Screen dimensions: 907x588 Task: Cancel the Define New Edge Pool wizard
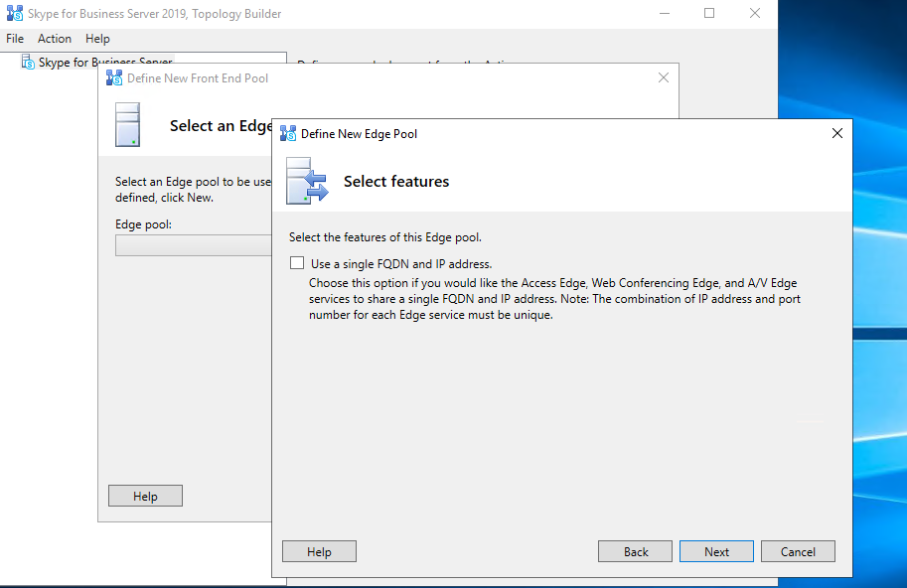798,552
